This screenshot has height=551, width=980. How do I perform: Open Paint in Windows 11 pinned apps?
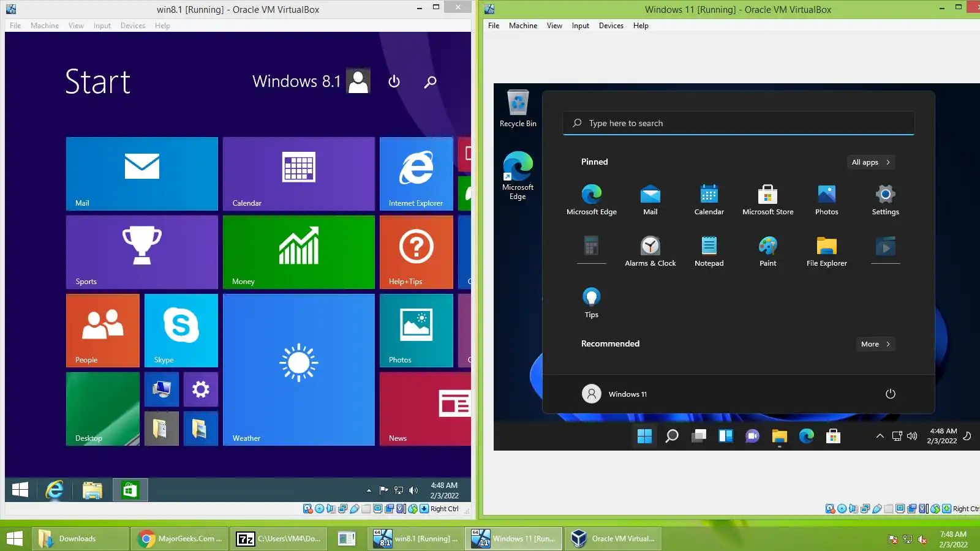coord(768,252)
